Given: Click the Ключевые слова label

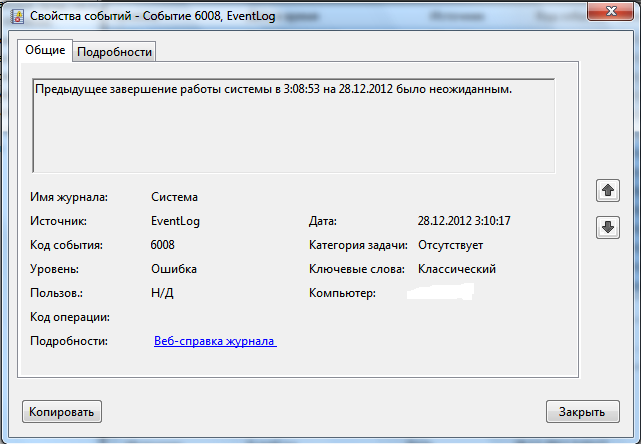Looking at the screenshot, I should [356, 269].
